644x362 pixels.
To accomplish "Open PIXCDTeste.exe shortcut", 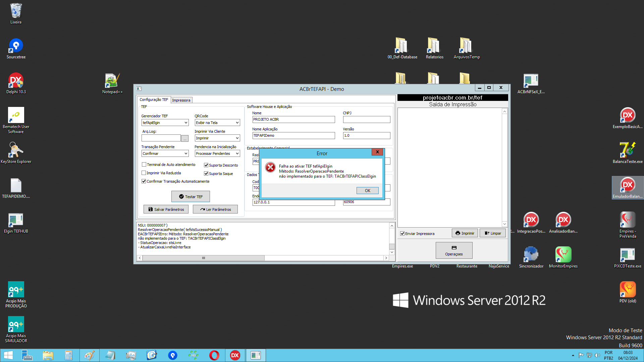I will pyautogui.click(x=628, y=258).
